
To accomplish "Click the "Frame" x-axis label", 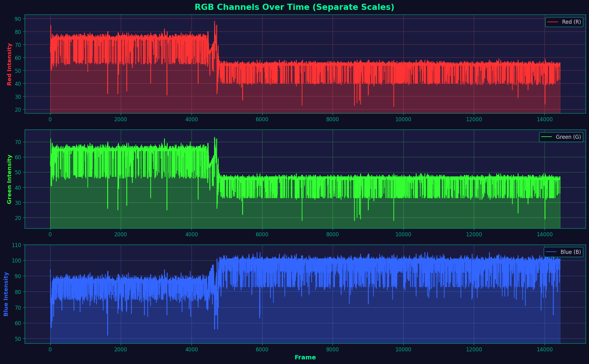I will pyautogui.click(x=305, y=358).
